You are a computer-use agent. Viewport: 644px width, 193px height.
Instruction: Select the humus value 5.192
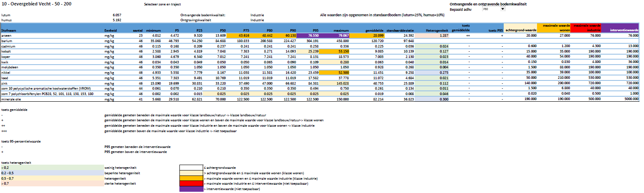point(117,20)
